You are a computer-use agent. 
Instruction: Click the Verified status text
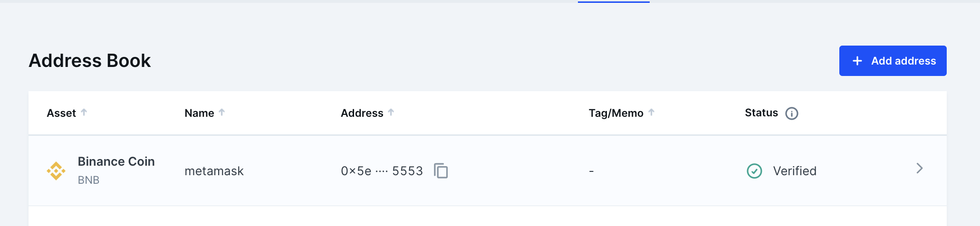[795, 171]
